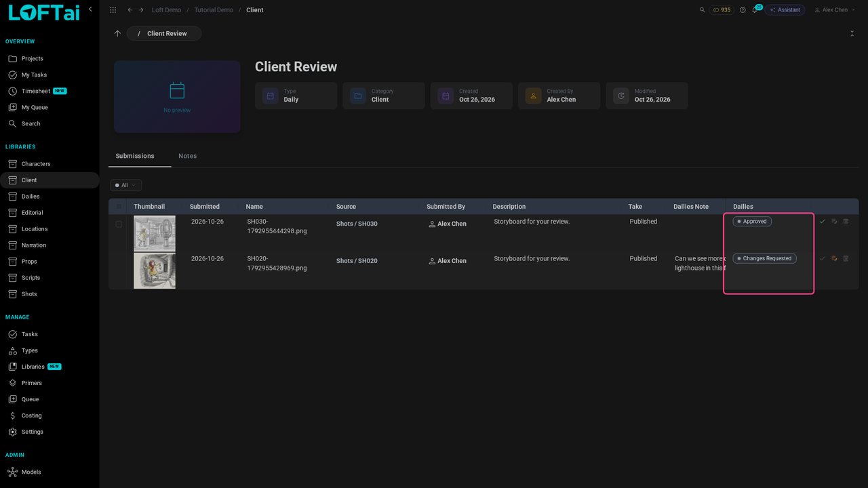Viewport: 868px width, 488px height.
Task: Collapse the sidebar with the chevron arrow
Action: tap(90, 9)
